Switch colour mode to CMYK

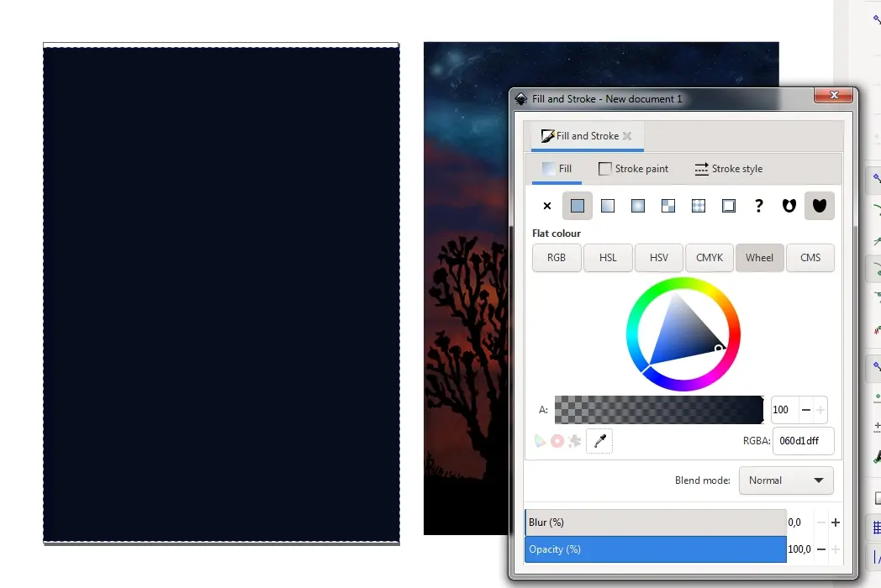click(709, 258)
